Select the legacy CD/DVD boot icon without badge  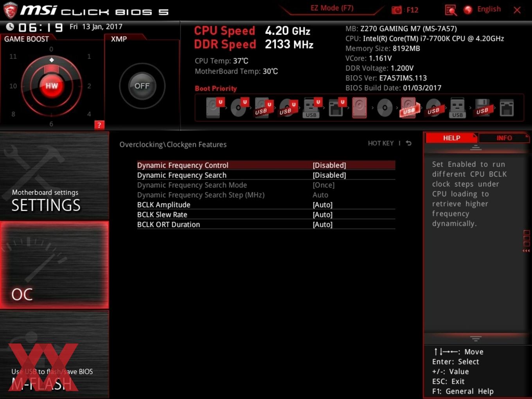click(385, 108)
